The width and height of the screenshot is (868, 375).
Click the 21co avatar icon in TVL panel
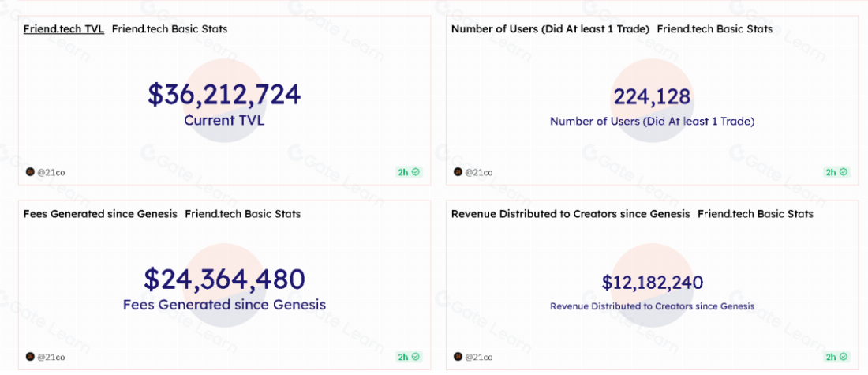click(30, 172)
